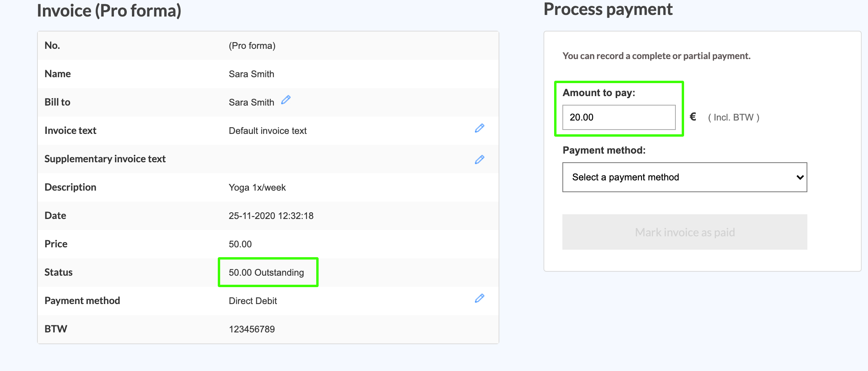Click the invoice date 25-11-2020
The width and height of the screenshot is (868, 371).
click(271, 215)
